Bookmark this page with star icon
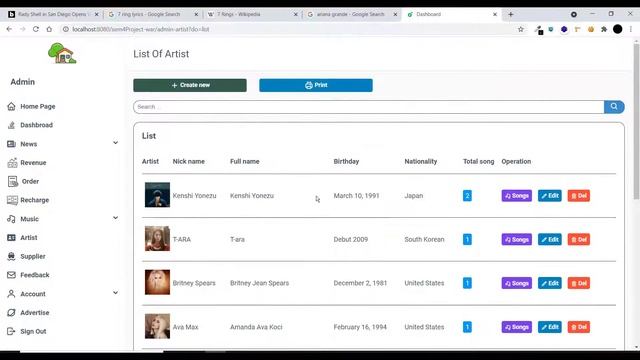Viewport: 640px width, 360px height. coord(520,29)
